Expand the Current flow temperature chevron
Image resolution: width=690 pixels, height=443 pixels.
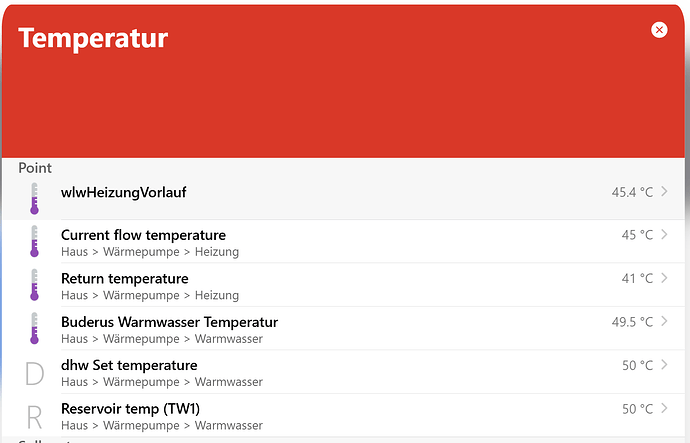click(x=665, y=234)
